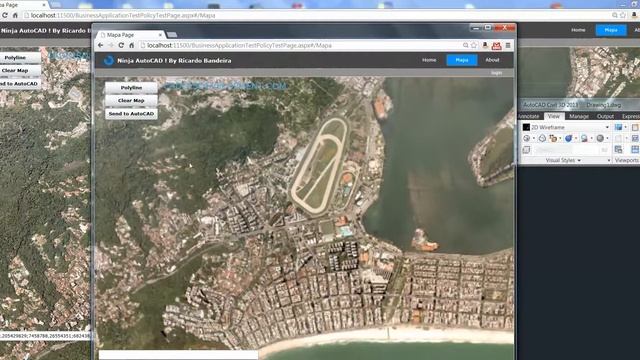This screenshot has width=640, height=360.
Task: Click the edge settings icon in Visual Styles
Action: (553, 138)
